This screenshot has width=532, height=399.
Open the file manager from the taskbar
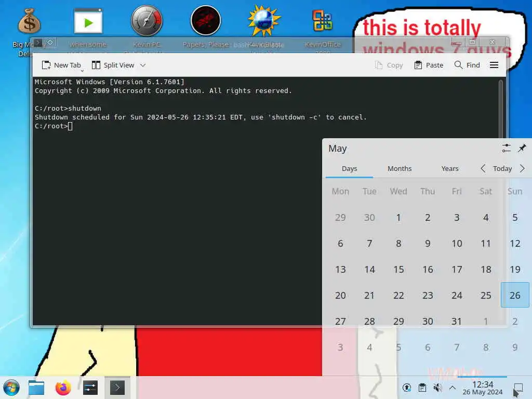tap(36, 388)
